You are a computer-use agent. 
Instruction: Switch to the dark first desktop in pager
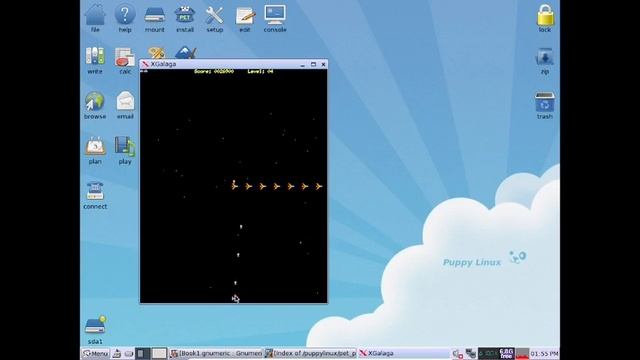click(143, 353)
